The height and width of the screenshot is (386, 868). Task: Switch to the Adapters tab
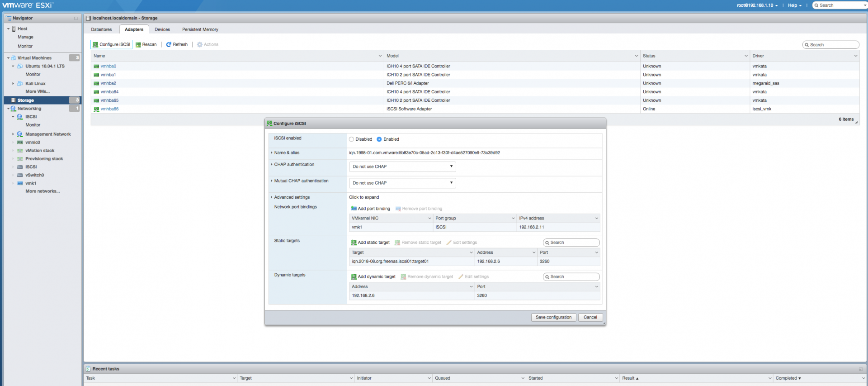click(x=134, y=29)
